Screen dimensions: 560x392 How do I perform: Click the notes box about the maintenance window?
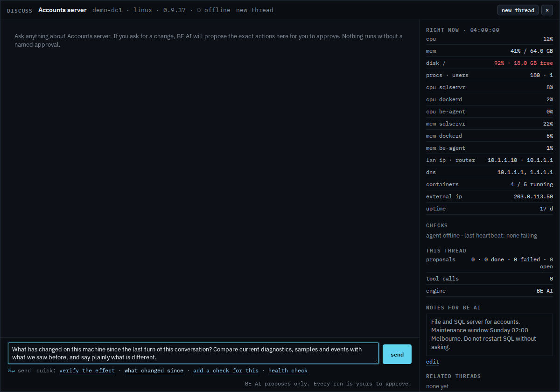tap(490, 334)
